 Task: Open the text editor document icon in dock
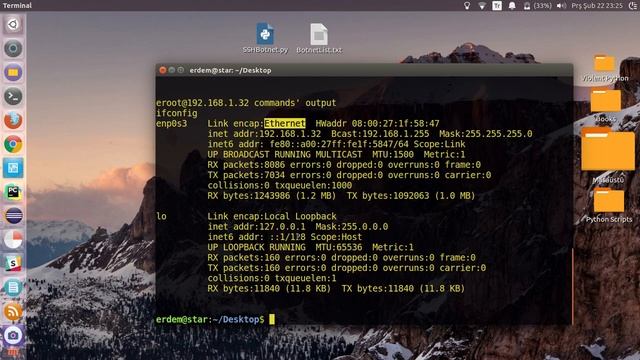[x=13, y=288]
